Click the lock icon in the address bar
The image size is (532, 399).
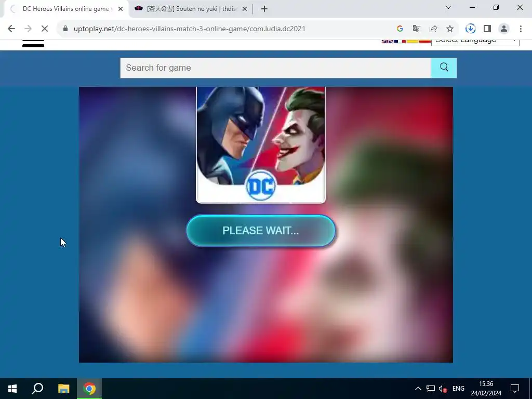(65, 29)
